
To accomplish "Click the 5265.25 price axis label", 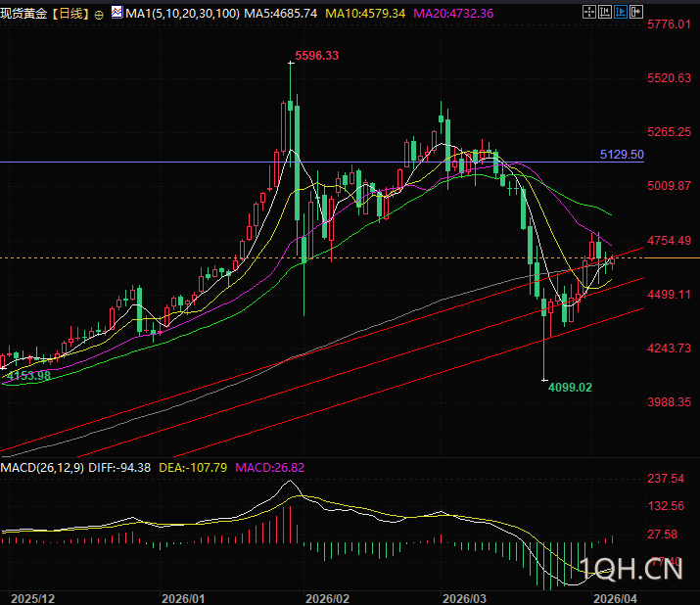I will (670, 132).
